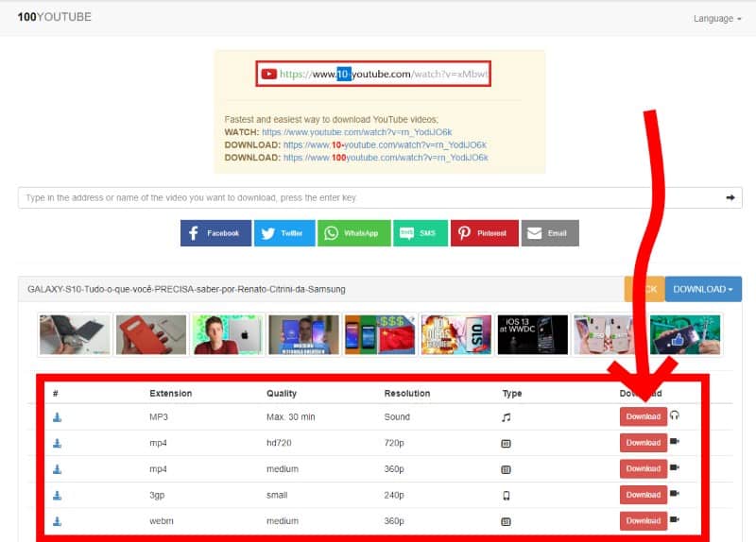Viewport: 756px width, 542px height.
Task: Click the film type icon in webm row
Action: click(506, 521)
